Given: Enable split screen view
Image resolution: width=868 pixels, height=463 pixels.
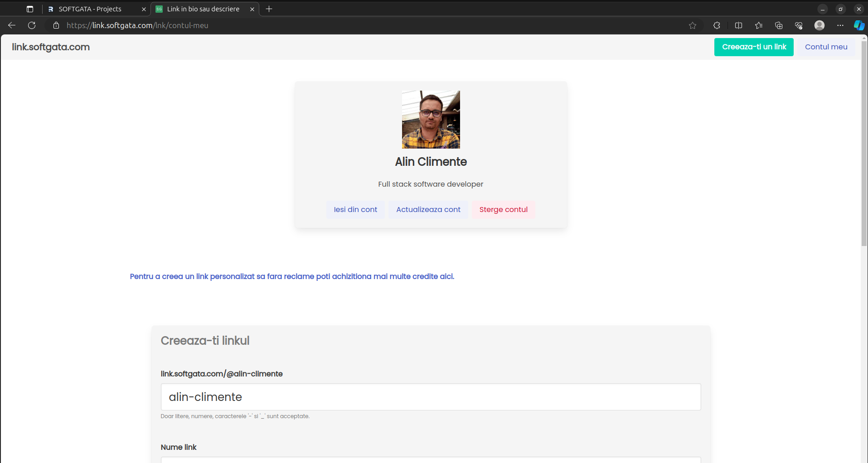Looking at the screenshot, I should pyautogui.click(x=738, y=25).
